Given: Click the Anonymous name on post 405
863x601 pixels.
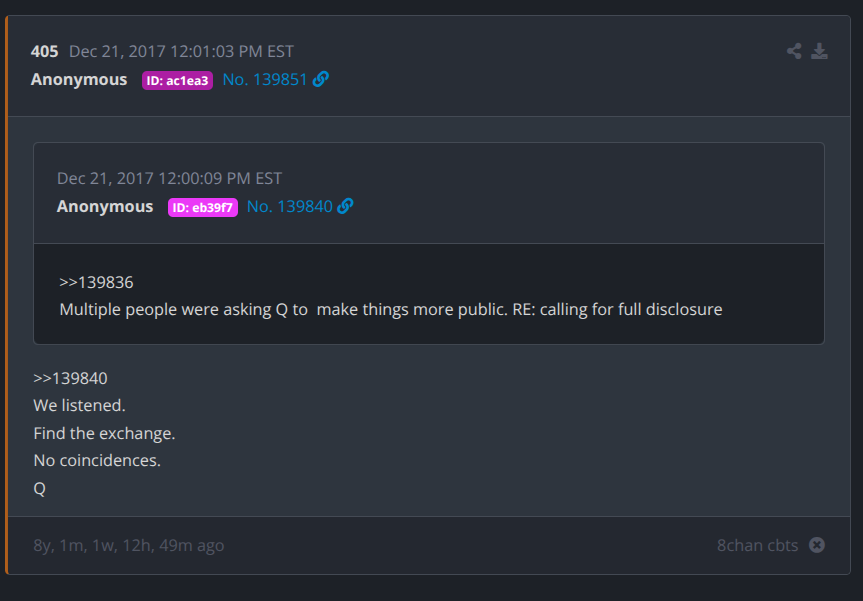Looking at the screenshot, I should click(x=79, y=79).
